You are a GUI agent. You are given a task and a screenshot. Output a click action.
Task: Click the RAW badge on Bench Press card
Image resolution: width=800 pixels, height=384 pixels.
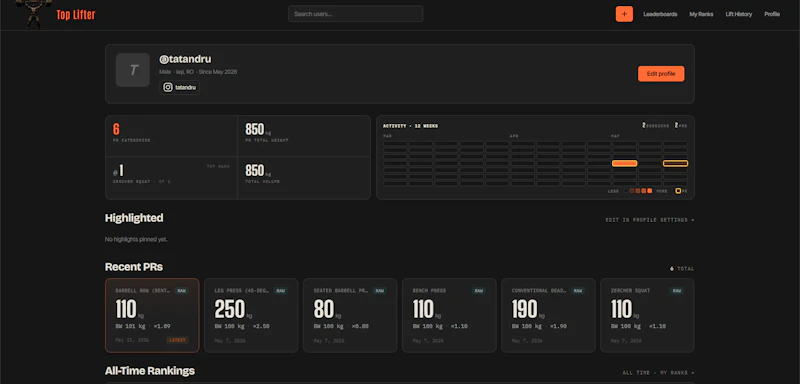coord(479,291)
